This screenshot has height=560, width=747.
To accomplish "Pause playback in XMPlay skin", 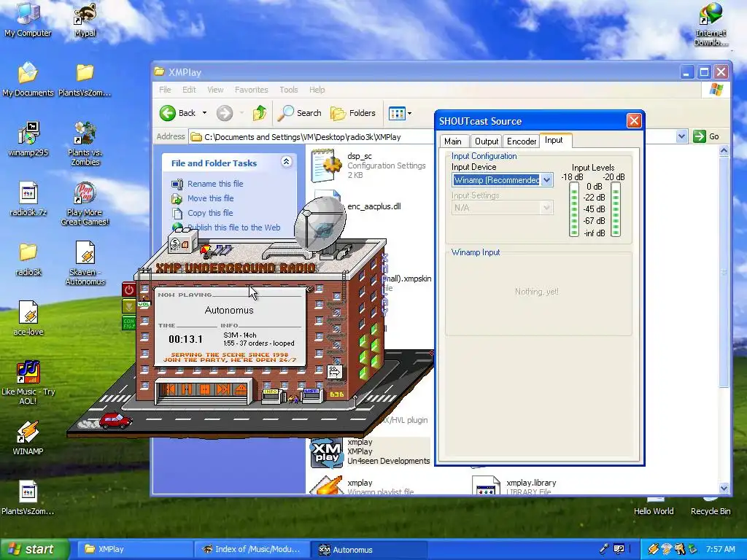I will coord(187,390).
